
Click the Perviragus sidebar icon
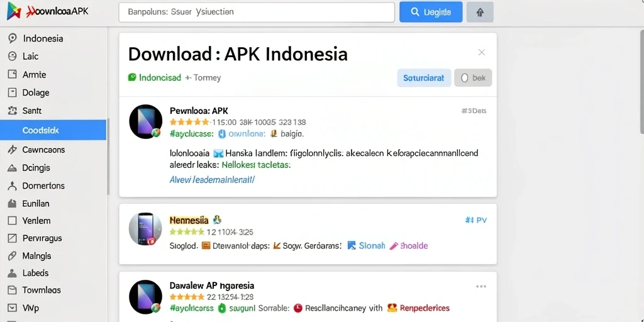pos(13,238)
